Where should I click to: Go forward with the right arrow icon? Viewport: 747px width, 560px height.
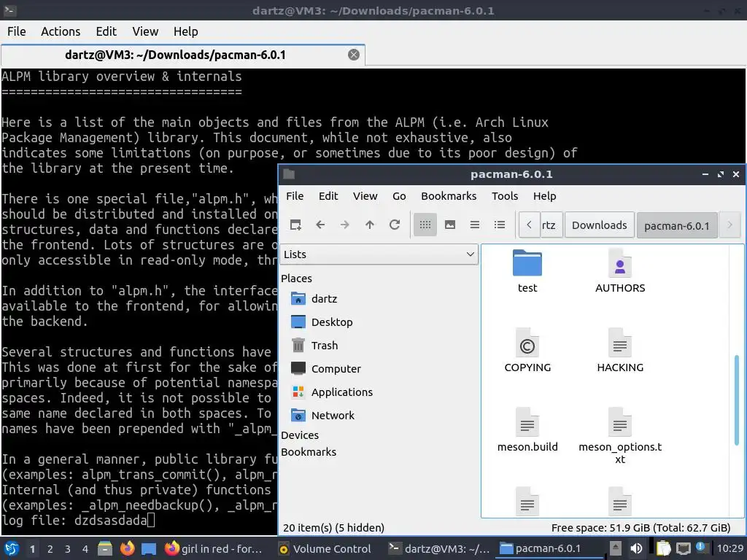coord(345,225)
